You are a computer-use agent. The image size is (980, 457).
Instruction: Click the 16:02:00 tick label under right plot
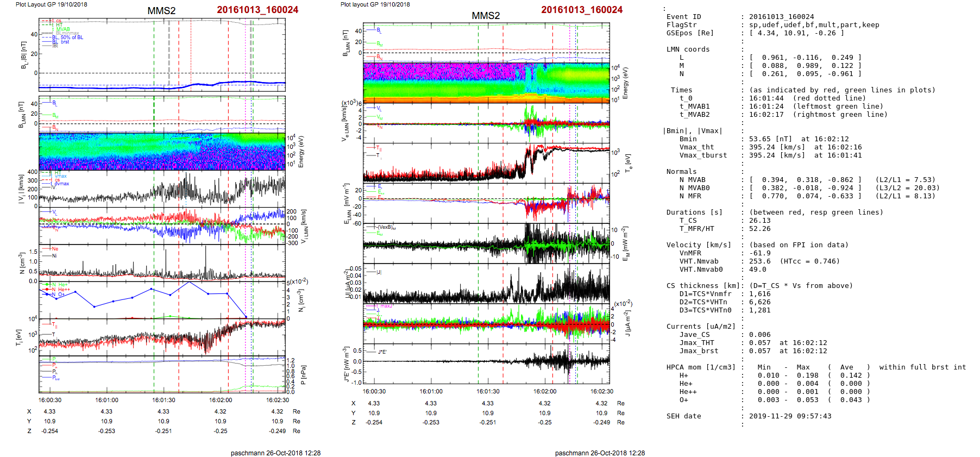coord(544,391)
